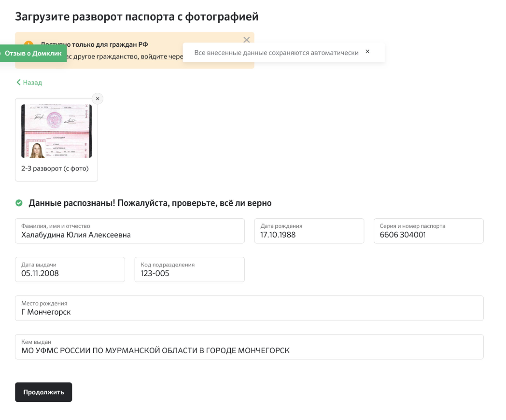Focus the Дата рождения field
506x420 pixels.
[309, 235]
